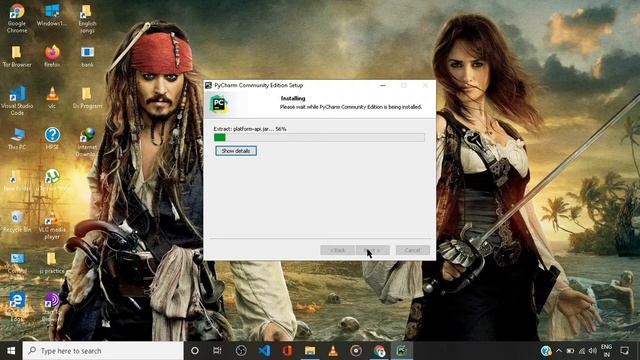Select the Windows10 desktop icon
Image resolution: width=640 pixels, height=360 pixels.
coord(52,15)
